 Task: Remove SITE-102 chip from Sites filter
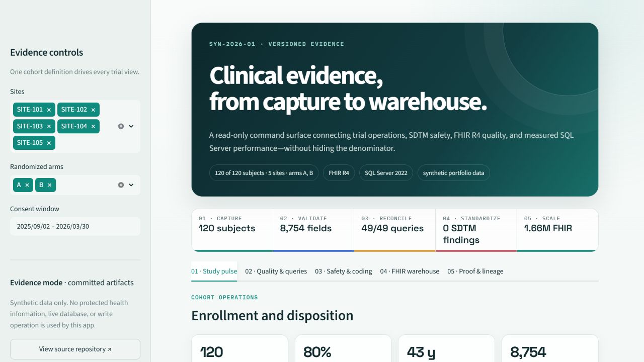pos(93,110)
